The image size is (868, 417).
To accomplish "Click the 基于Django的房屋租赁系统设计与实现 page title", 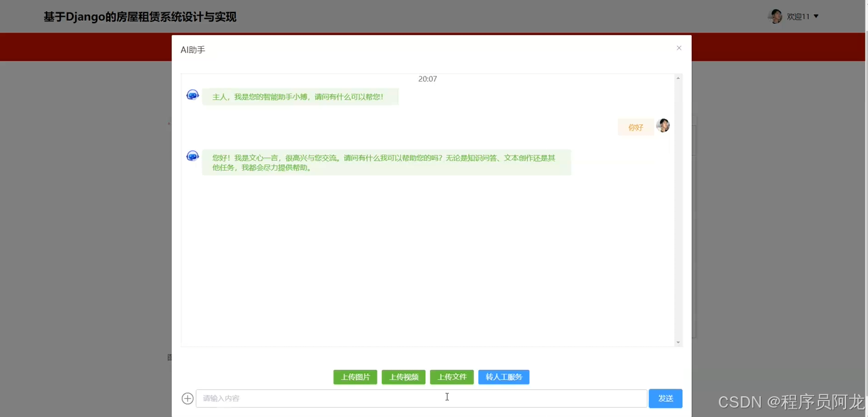I will point(140,17).
